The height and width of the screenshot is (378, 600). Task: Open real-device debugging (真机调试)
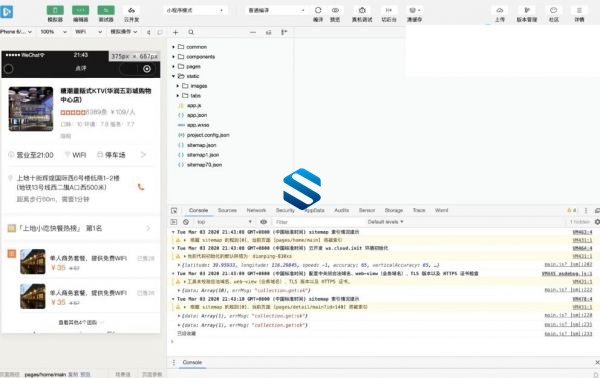click(x=362, y=10)
